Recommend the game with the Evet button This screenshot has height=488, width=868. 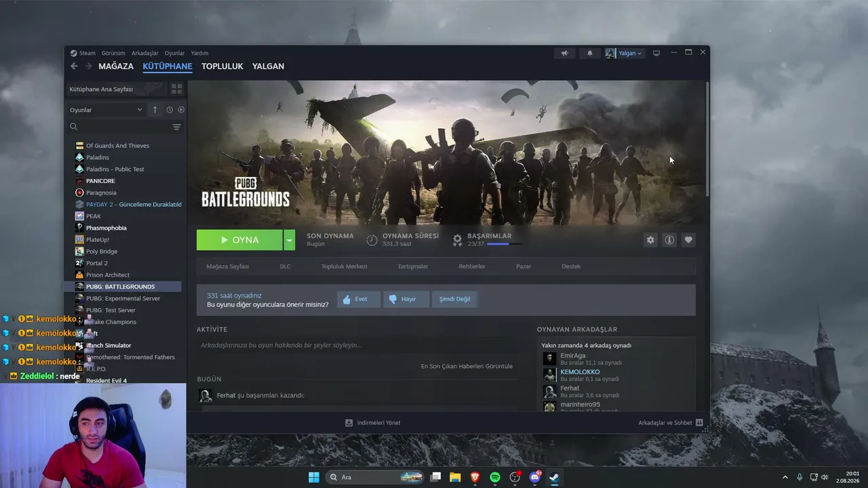[x=359, y=299]
